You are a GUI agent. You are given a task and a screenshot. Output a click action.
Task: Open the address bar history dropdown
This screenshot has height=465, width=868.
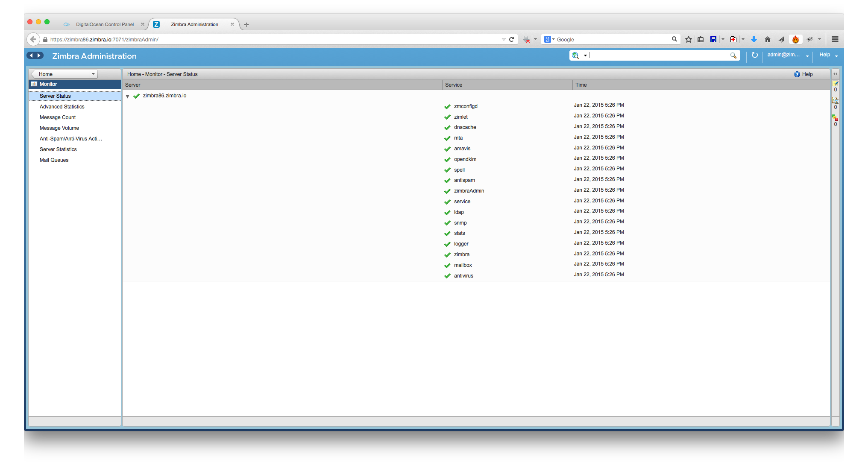click(x=504, y=39)
